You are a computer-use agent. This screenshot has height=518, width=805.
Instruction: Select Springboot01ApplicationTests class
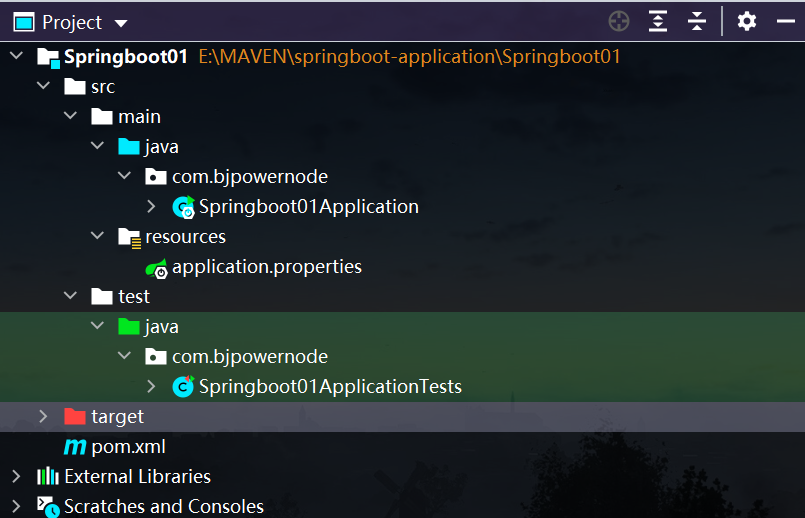330,387
